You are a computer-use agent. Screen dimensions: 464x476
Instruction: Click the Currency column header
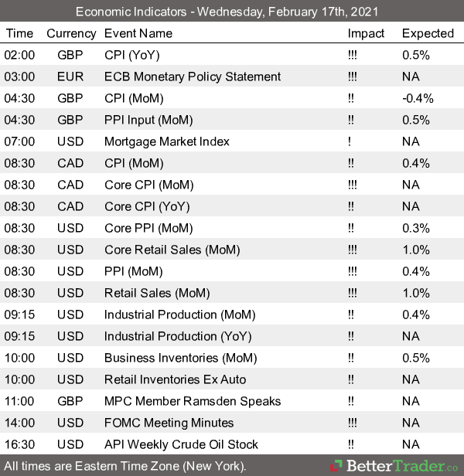tap(71, 33)
